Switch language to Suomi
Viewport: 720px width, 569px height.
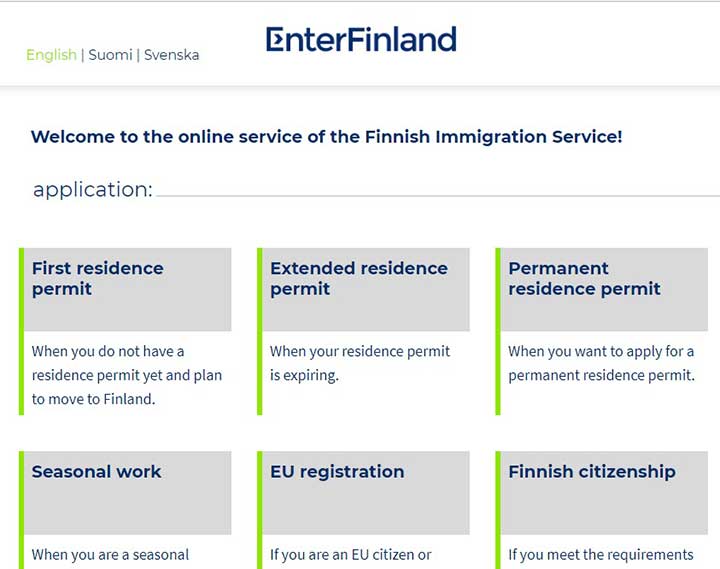(x=110, y=55)
